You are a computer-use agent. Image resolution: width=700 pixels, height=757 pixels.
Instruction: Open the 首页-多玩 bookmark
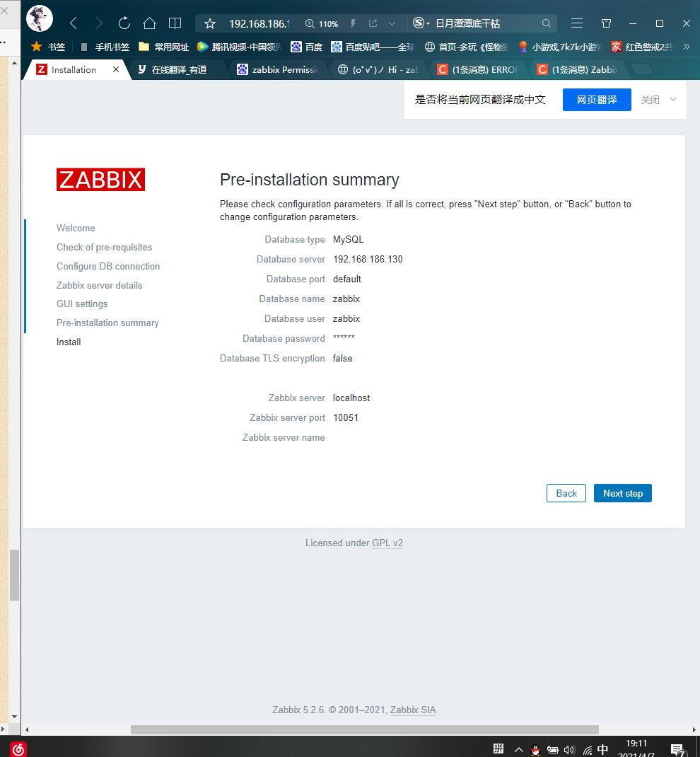pyautogui.click(x=467, y=47)
